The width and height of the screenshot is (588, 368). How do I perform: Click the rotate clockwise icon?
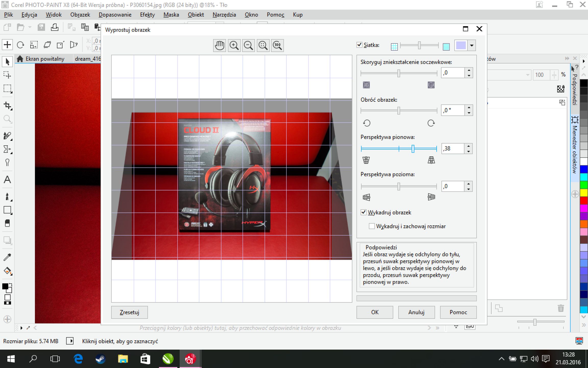pyautogui.click(x=431, y=123)
